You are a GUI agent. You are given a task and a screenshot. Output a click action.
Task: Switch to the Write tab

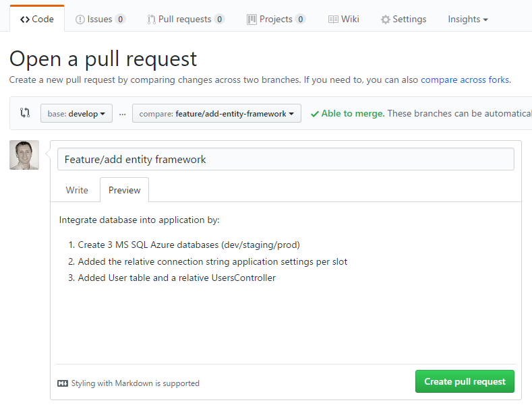click(x=77, y=190)
